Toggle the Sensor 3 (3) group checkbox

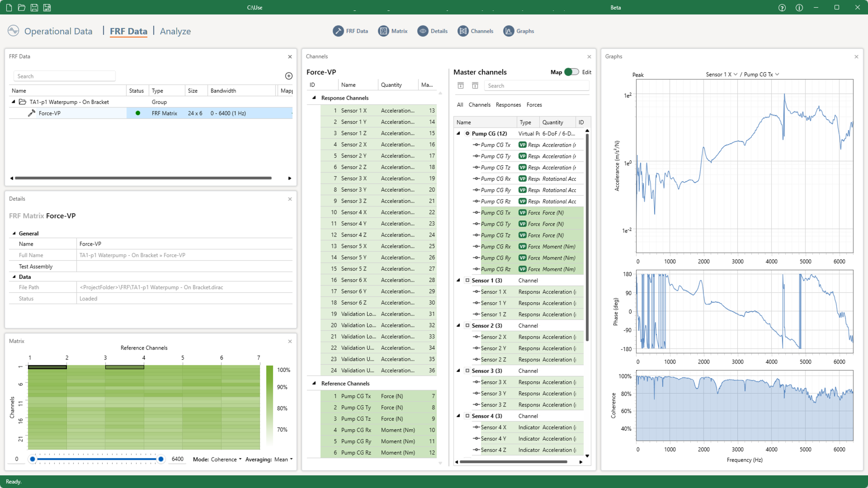(x=467, y=371)
